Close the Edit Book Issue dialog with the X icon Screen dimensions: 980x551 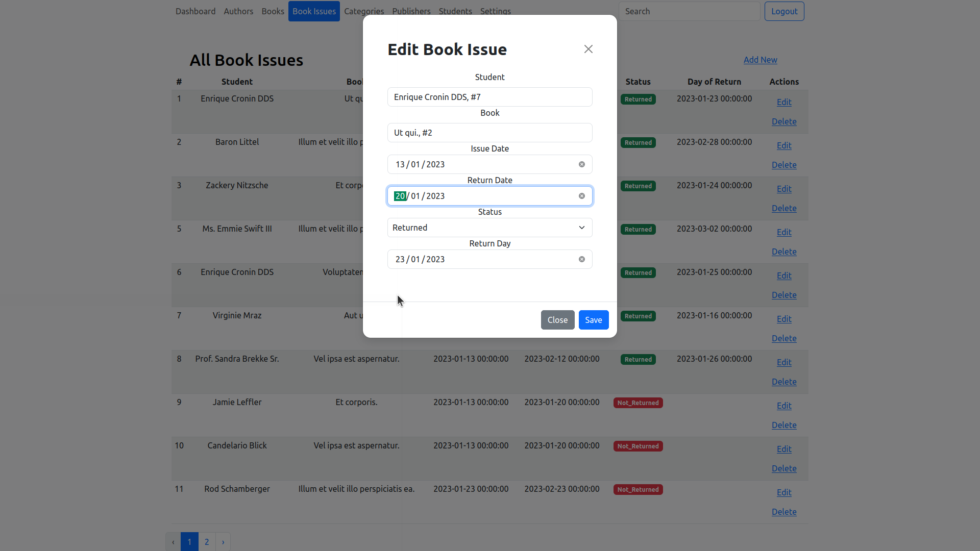tap(588, 49)
